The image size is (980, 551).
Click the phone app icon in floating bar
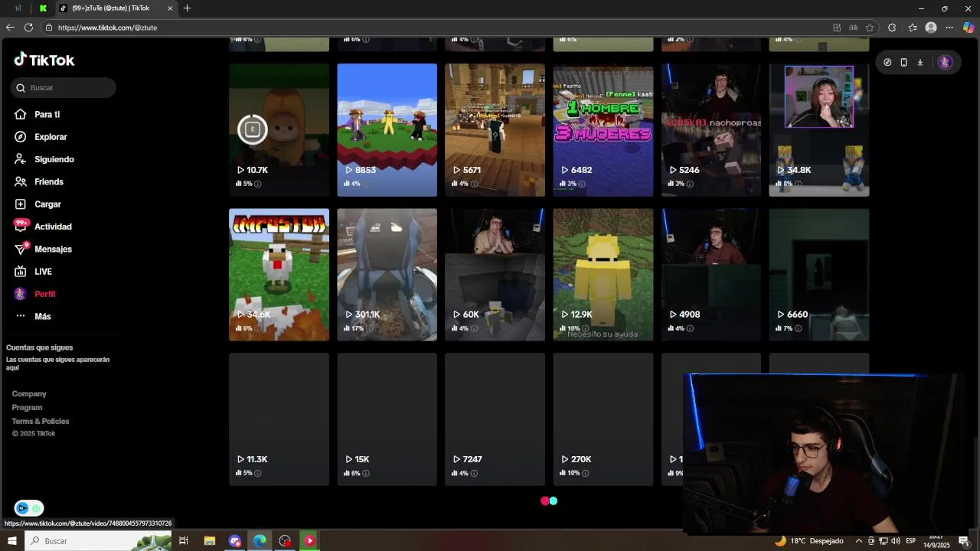point(903,62)
